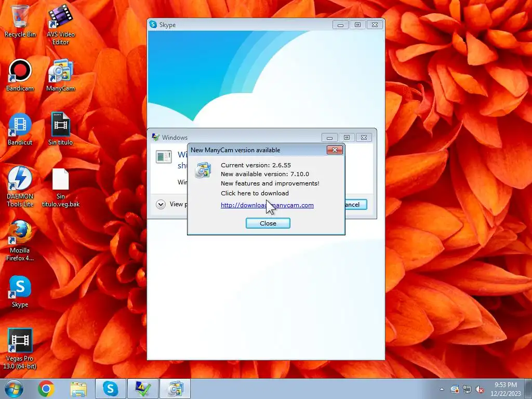
Task: Click the download.manycam.com link
Action: 267,205
